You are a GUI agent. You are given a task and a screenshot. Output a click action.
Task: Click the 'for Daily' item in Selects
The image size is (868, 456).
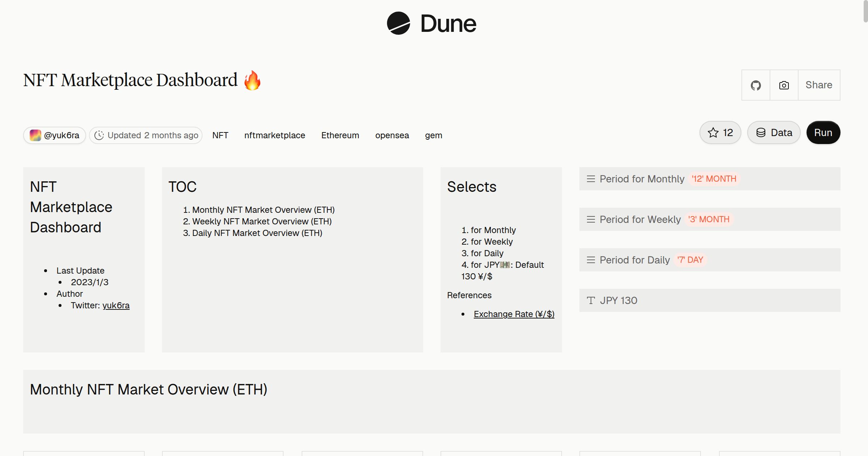tap(487, 253)
